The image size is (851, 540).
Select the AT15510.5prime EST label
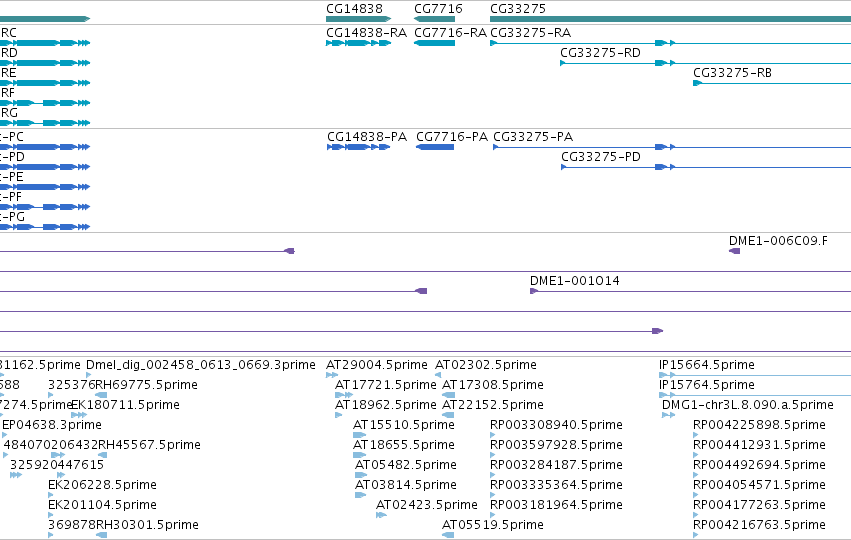404,425
